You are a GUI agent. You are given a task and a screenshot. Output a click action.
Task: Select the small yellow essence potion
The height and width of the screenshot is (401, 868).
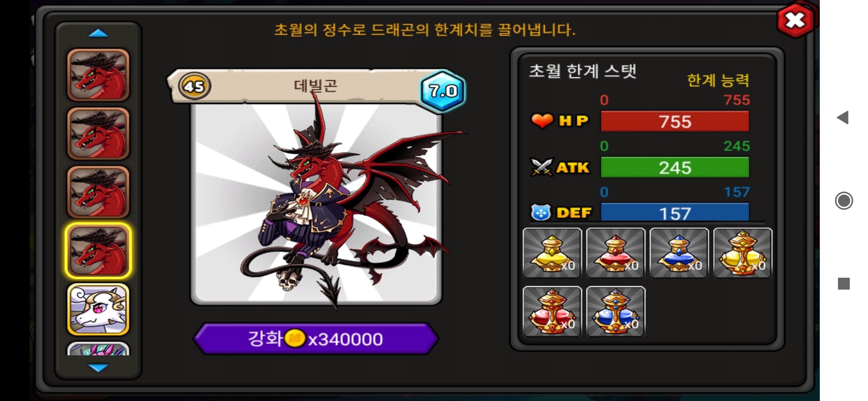552,253
